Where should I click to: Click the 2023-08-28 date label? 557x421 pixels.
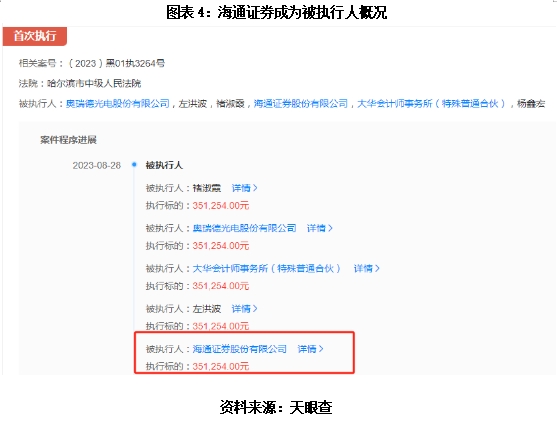[x=97, y=166]
